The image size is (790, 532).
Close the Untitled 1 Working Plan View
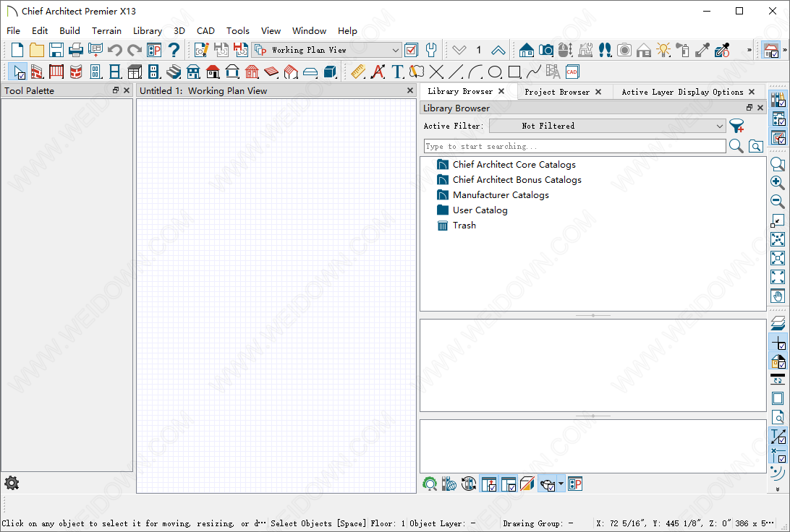click(x=410, y=90)
